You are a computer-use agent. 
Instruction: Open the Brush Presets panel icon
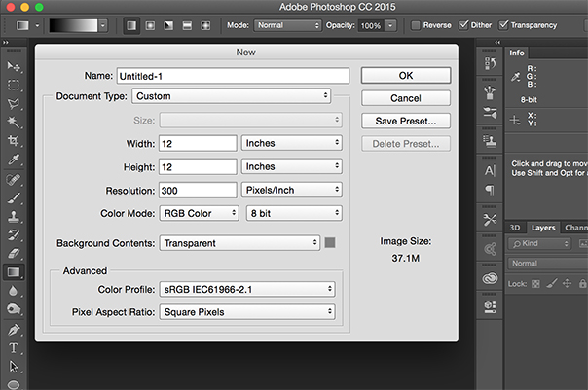(490, 113)
